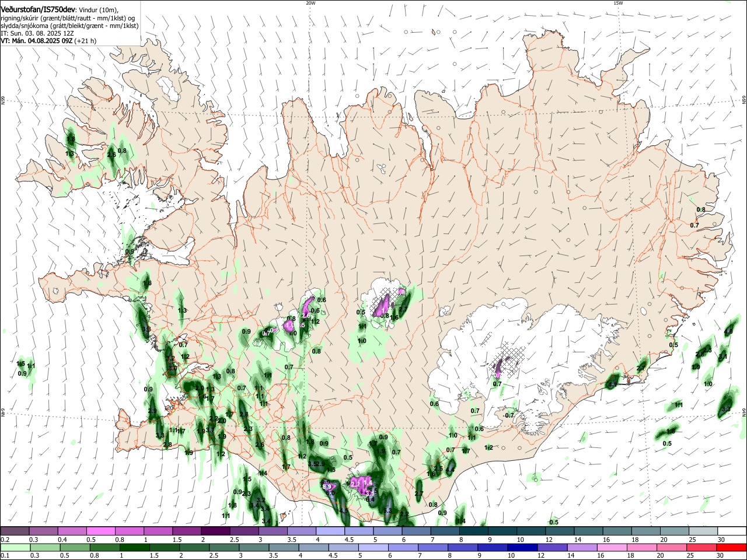The width and height of the screenshot is (747, 560).
Task: Pick the lavender swatch between 14 and 16, lower legend
Action: coord(581,547)
